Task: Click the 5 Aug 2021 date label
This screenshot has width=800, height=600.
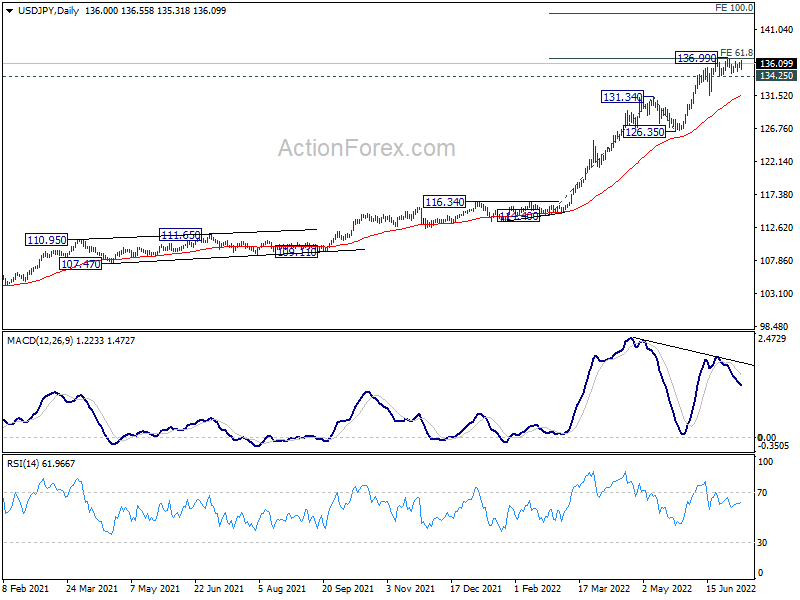Action: click(282, 588)
